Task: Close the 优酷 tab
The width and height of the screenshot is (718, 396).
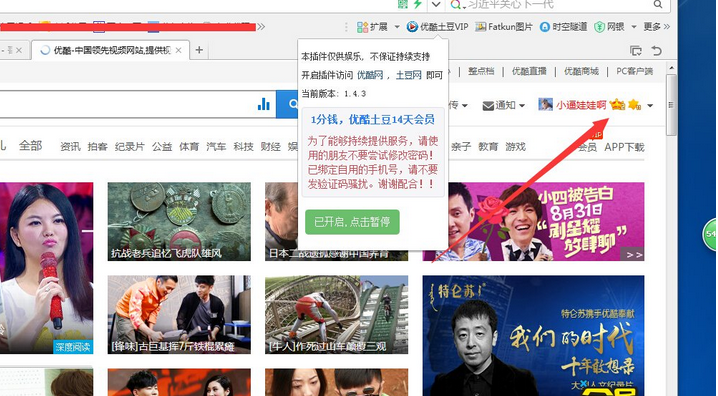Action: click(179, 50)
